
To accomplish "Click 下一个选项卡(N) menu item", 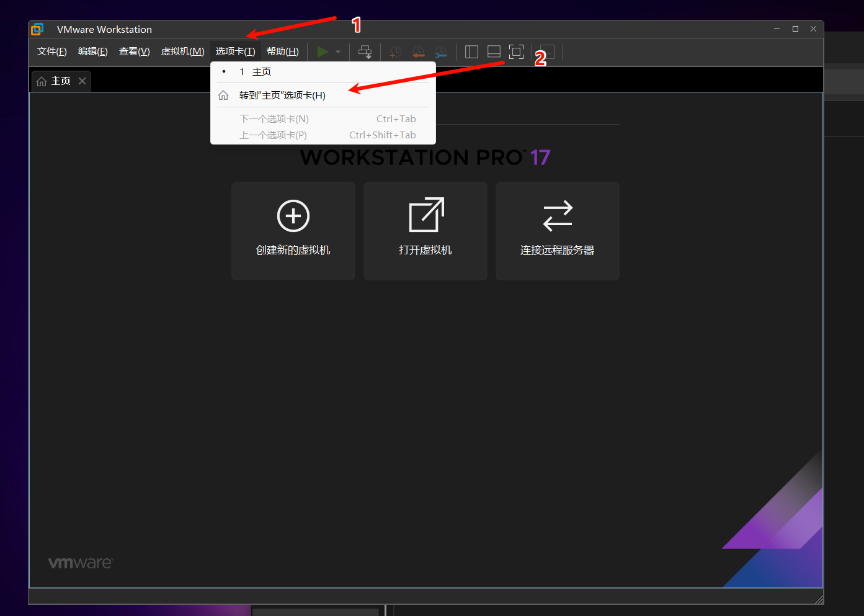I will [323, 119].
